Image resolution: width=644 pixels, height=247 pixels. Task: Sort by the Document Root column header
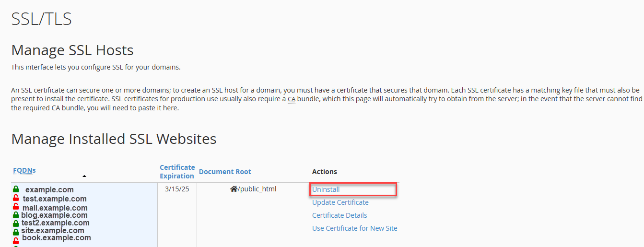[x=225, y=172]
